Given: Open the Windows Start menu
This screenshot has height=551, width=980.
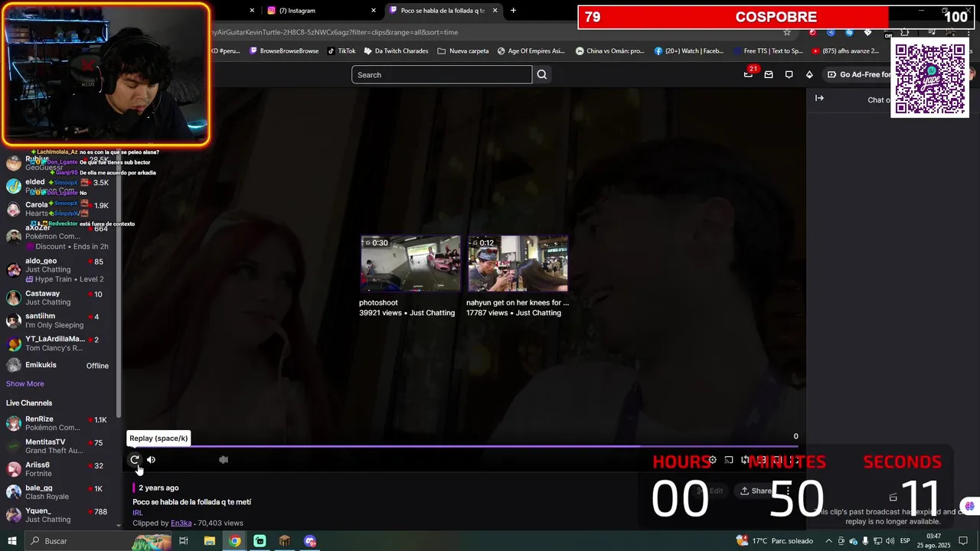Looking at the screenshot, I should [11, 541].
